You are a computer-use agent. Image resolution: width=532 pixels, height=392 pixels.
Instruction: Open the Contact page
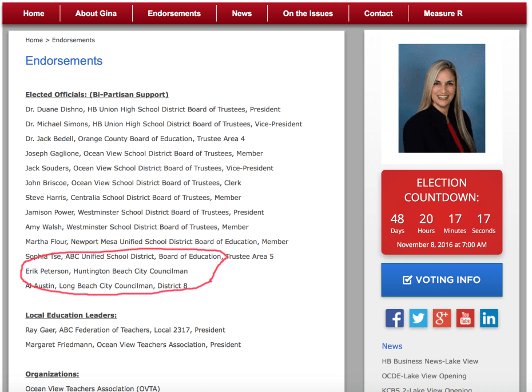(378, 13)
